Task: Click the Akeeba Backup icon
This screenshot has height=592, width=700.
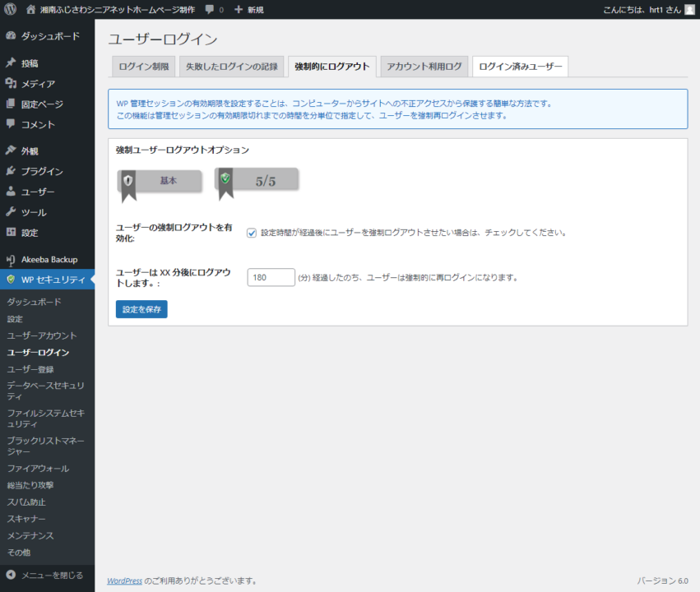Action: (11, 260)
